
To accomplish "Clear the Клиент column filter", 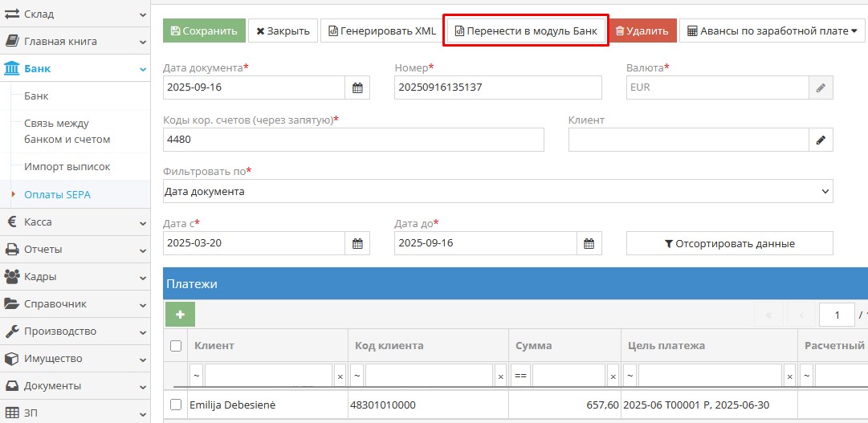I will 340,376.
